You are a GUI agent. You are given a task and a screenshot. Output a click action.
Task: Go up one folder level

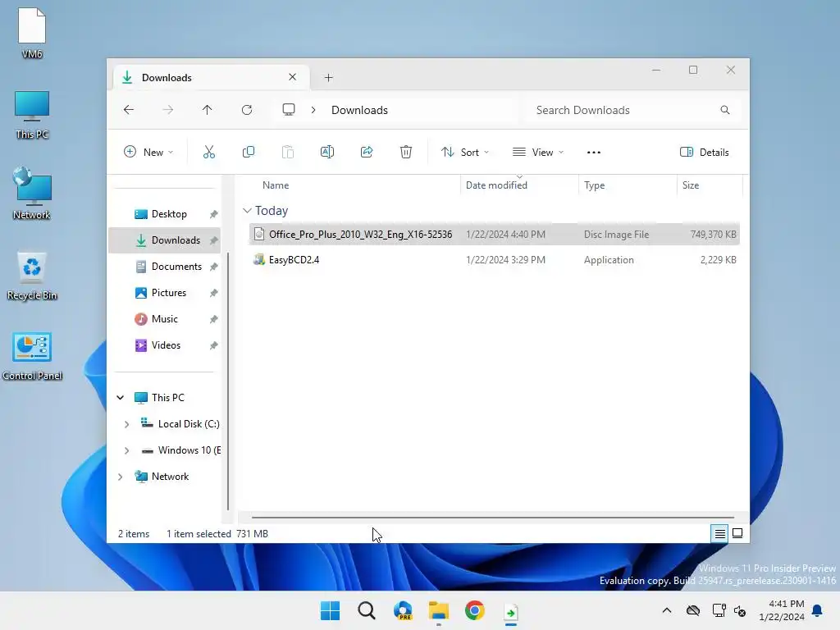[208, 110]
